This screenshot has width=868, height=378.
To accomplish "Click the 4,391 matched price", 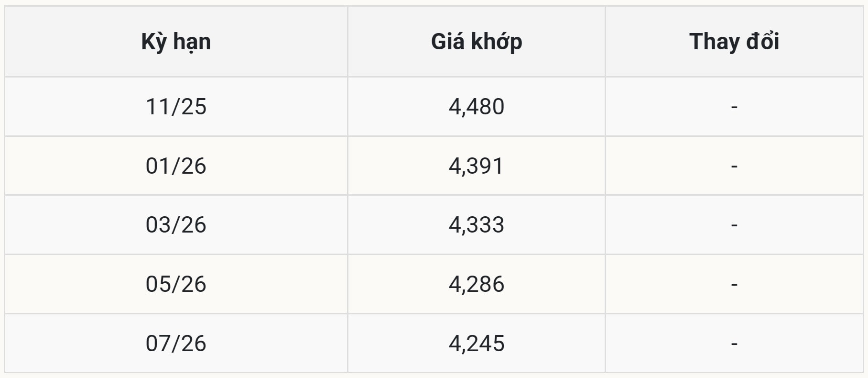I will click(476, 166).
